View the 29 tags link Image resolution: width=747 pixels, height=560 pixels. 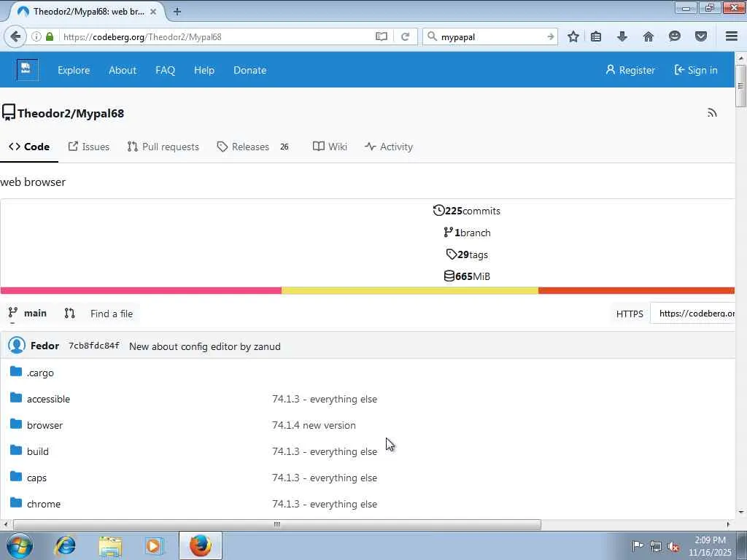(x=467, y=254)
